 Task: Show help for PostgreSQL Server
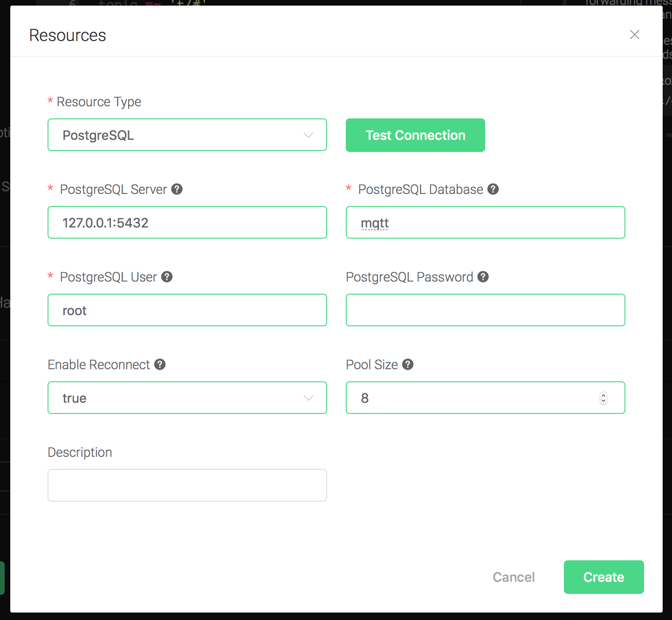[177, 189]
